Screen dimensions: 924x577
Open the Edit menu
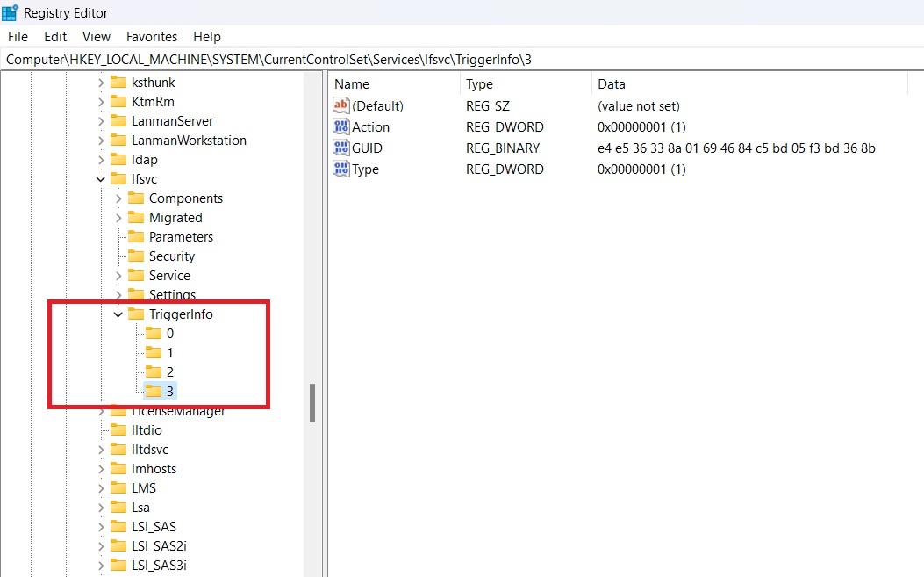(54, 36)
